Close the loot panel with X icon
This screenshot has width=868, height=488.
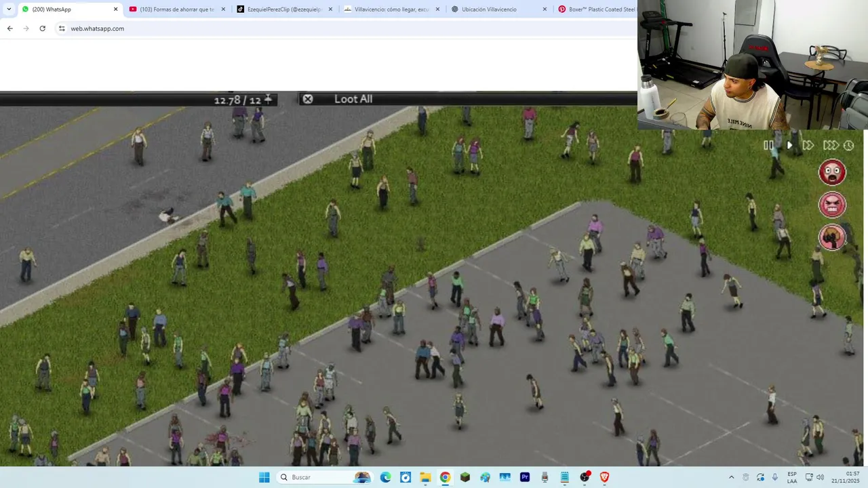tap(308, 99)
